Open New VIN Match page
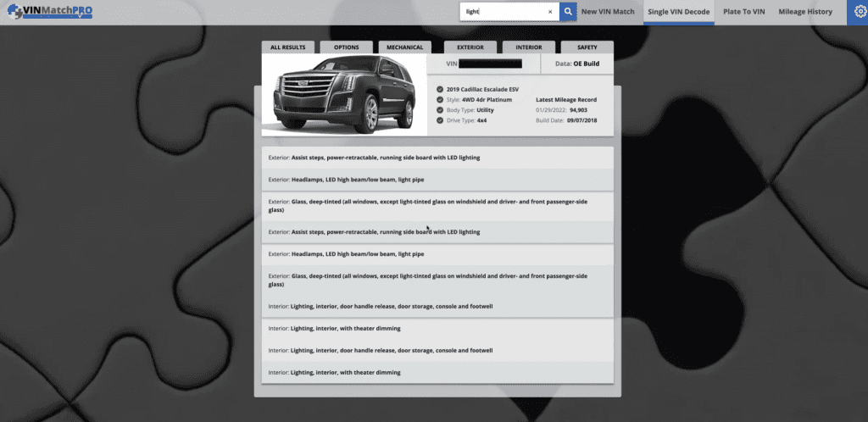Image resolution: width=868 pixels, height=422 pixels. point(608,12)
